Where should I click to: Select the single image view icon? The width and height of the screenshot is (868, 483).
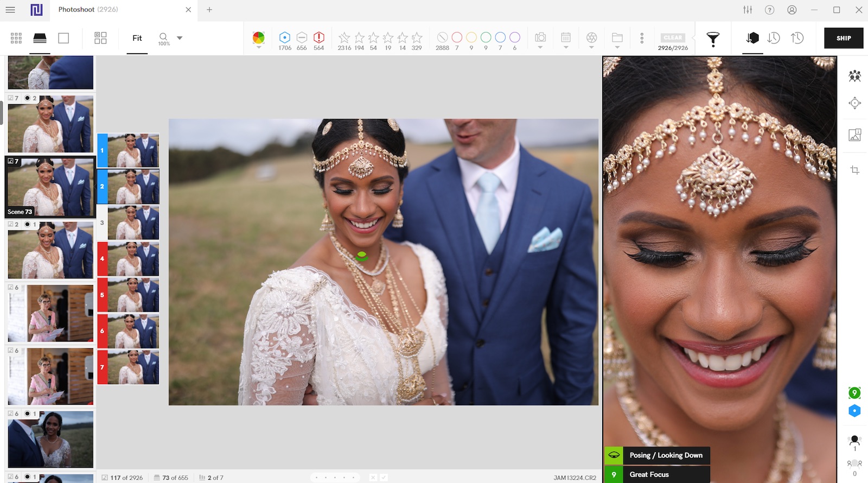(x=63, y=38)
